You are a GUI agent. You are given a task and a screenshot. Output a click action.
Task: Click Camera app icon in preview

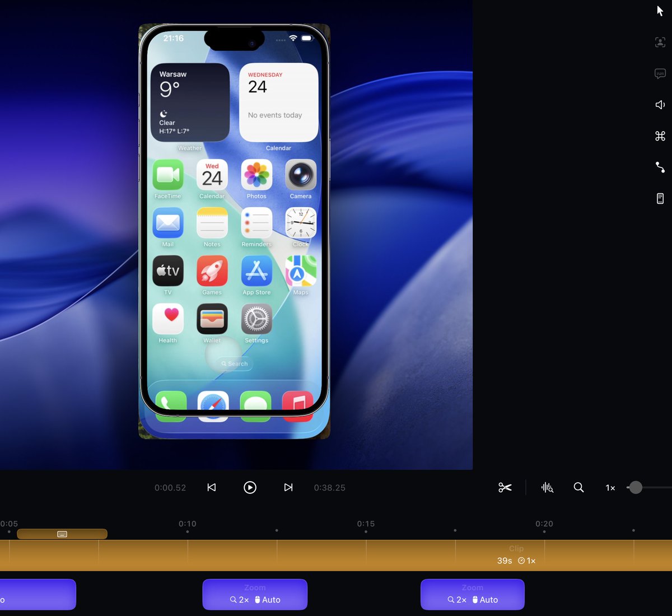(x=301, y=175)
